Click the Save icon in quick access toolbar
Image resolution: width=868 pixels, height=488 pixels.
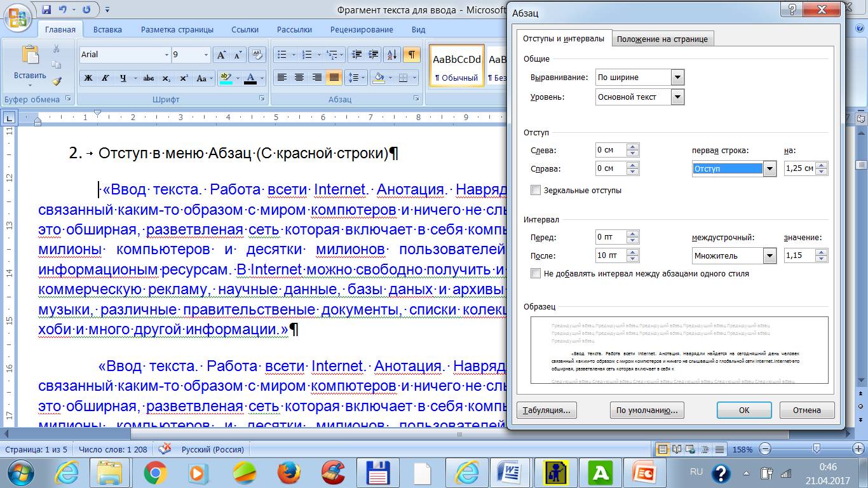[x=46, y=10]
